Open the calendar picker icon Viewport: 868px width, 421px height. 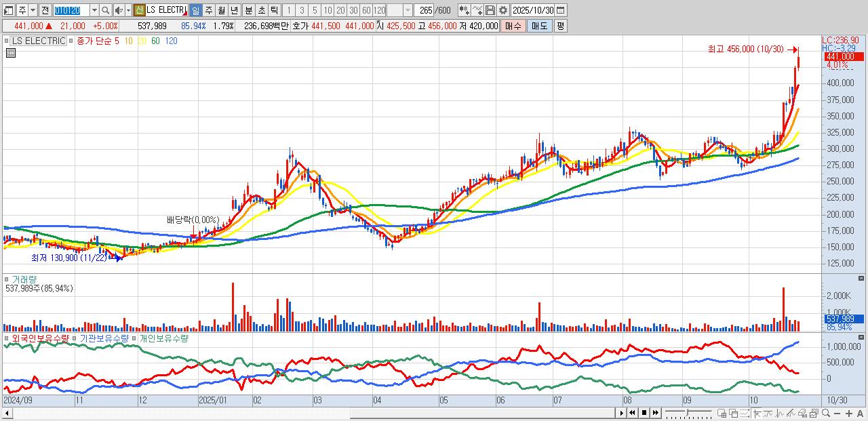click(x=561, y=10)
